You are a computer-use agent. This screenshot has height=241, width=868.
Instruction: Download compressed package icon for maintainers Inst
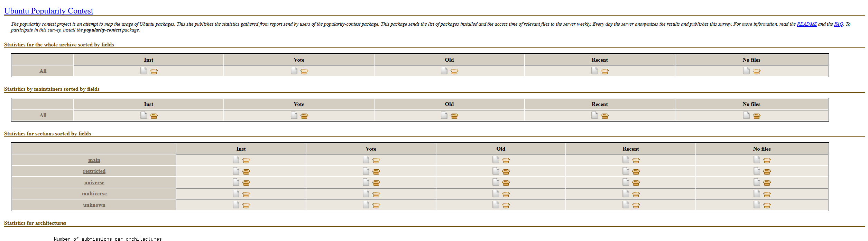pos(154,116)
